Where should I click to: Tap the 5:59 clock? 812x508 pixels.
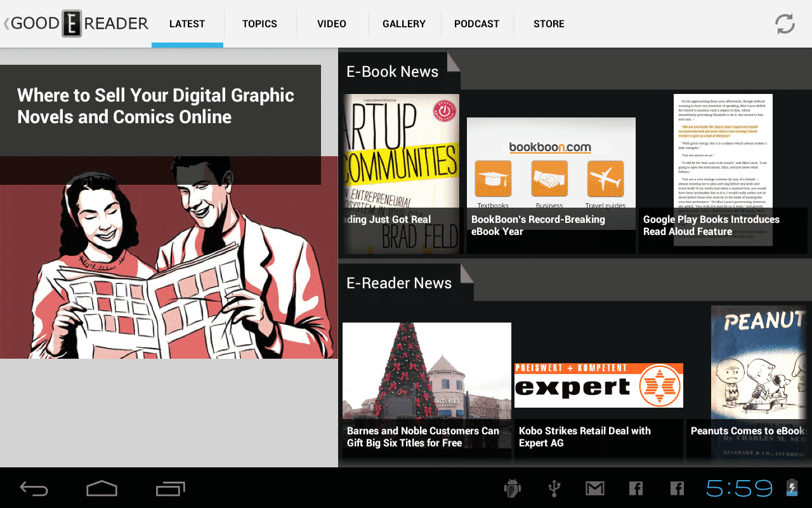(740, 488)
